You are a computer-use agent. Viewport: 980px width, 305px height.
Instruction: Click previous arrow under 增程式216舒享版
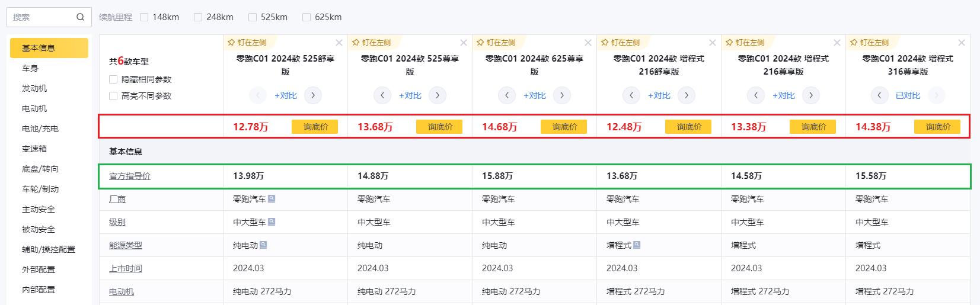point(631,95)
